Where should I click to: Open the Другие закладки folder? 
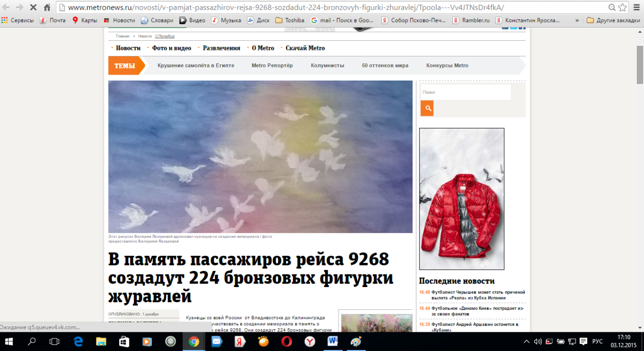click(613, 21)
